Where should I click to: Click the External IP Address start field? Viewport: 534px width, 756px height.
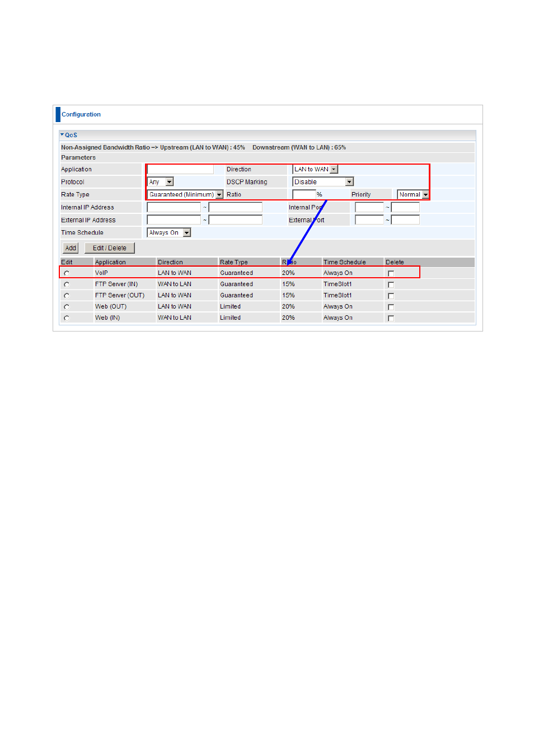(x=174, y=220)
